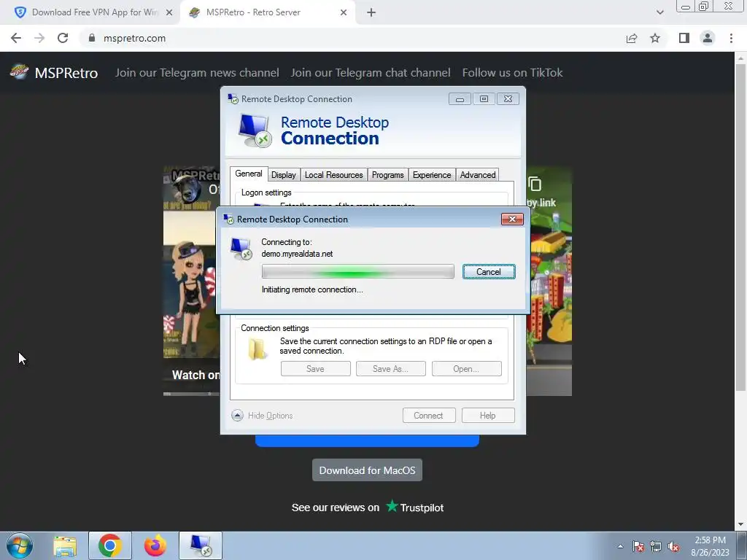Open Action Center flag icon
This screenshot has height=560, width=747.
point(638,546)
